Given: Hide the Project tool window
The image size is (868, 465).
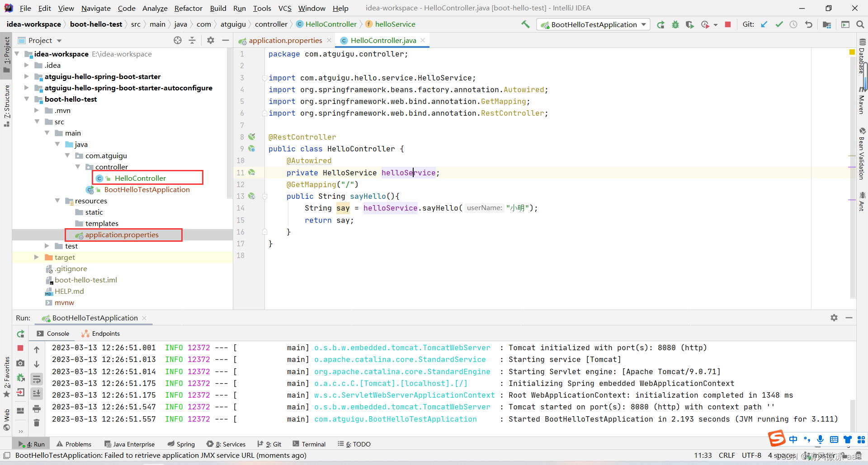Looking at the screenshot, I should click(225, 40).
